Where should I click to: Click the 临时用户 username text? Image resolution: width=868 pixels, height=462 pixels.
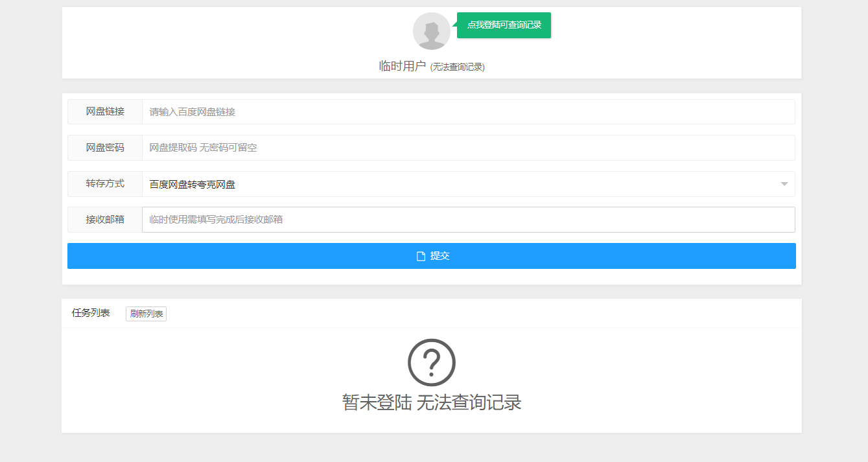402,66
